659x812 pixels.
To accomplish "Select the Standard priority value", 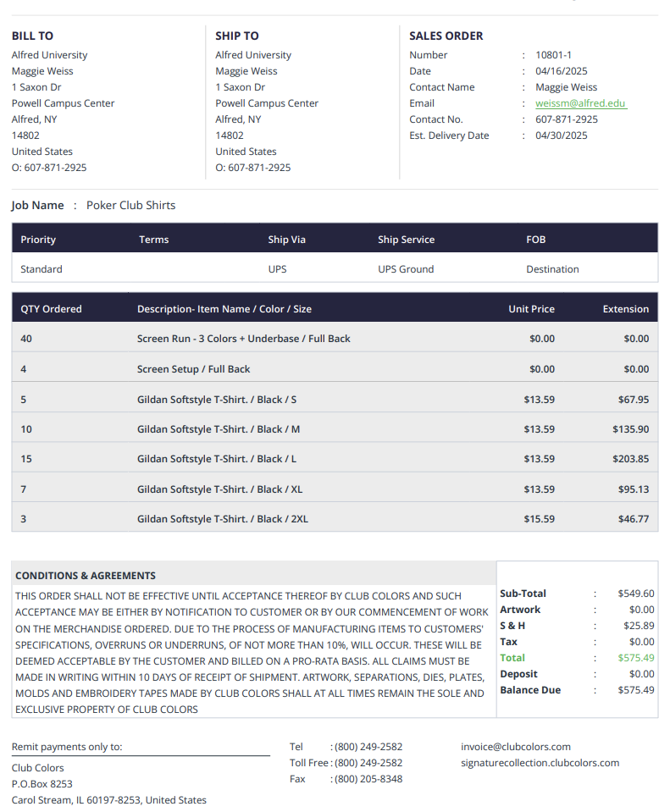I will (x=41, y=269).
